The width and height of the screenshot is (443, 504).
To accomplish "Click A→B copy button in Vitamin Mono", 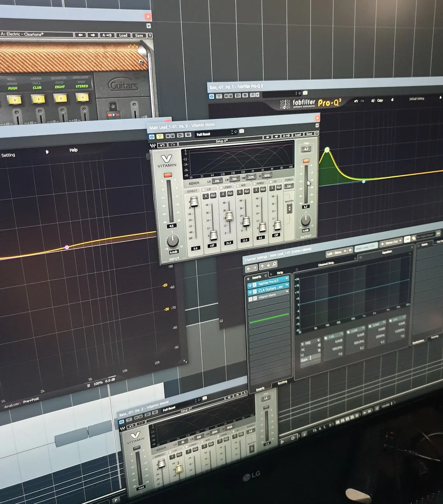I will coord(286,136).
